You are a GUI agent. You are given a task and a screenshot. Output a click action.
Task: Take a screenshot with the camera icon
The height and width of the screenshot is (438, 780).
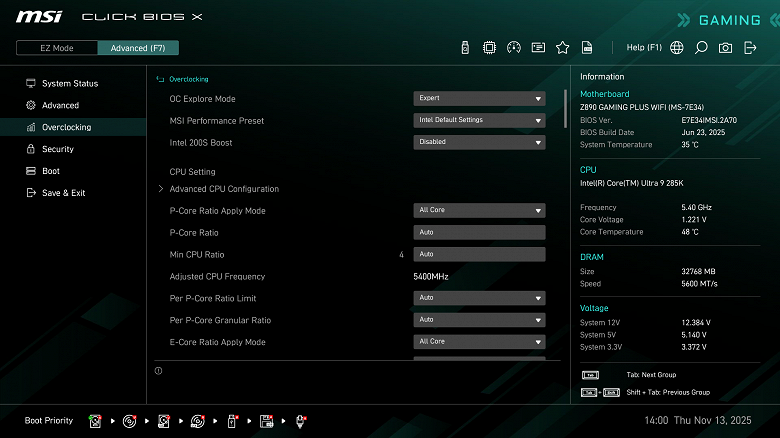tap(725, 47)
